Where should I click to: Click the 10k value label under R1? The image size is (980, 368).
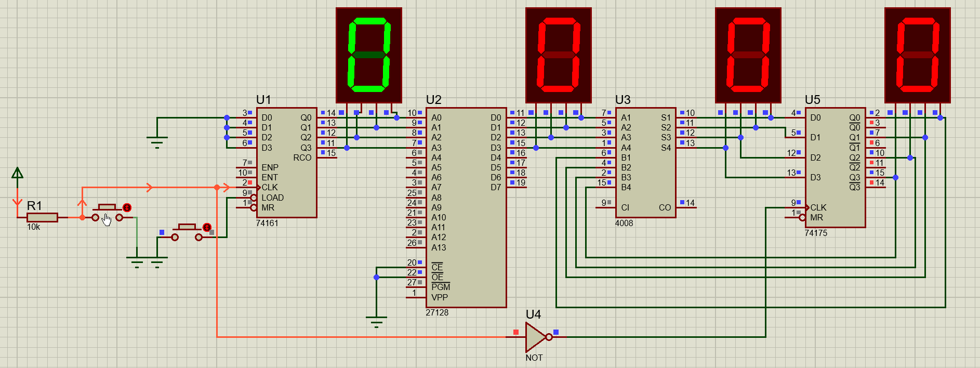point(33,227)
